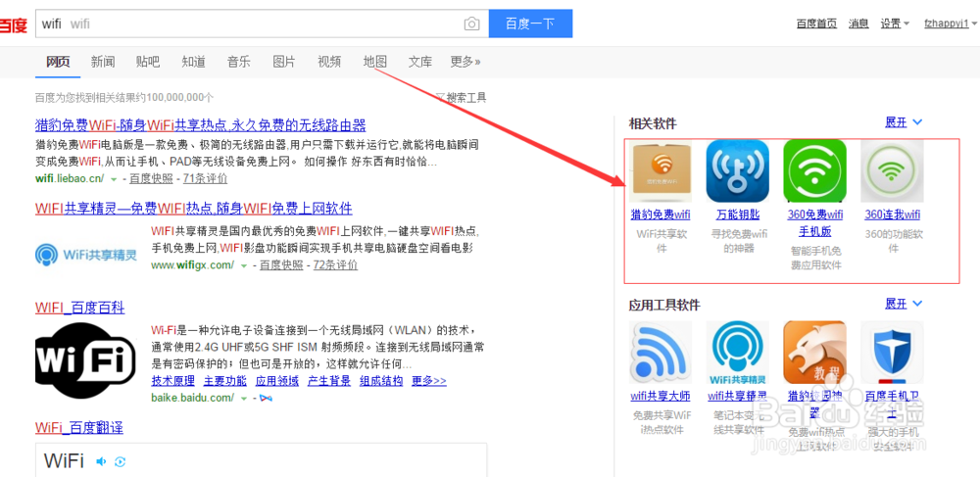Open the 组成结构 sublink
Image resolution: width=980 pixels, height=477 pixels.
381,381
